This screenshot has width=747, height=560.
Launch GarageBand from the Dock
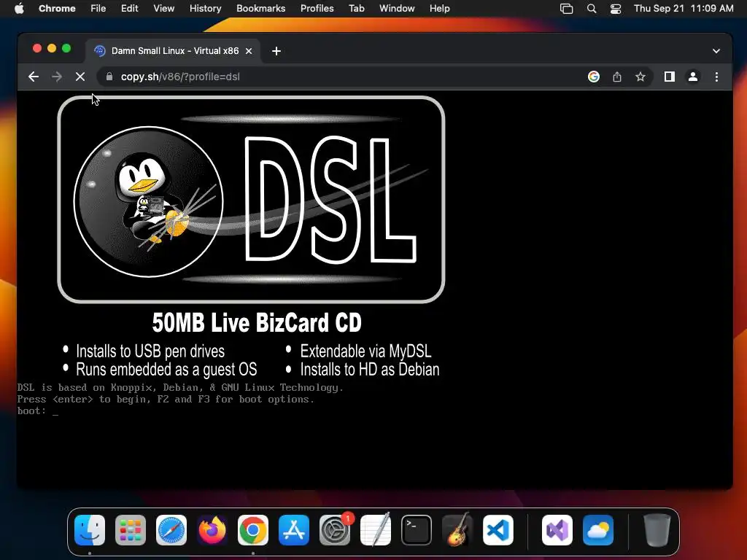[457, 530]
